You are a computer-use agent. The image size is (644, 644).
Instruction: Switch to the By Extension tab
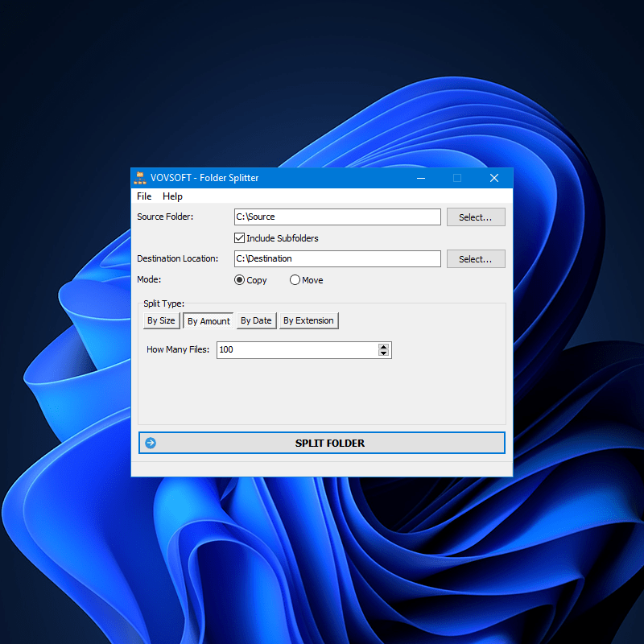[308, 320]
